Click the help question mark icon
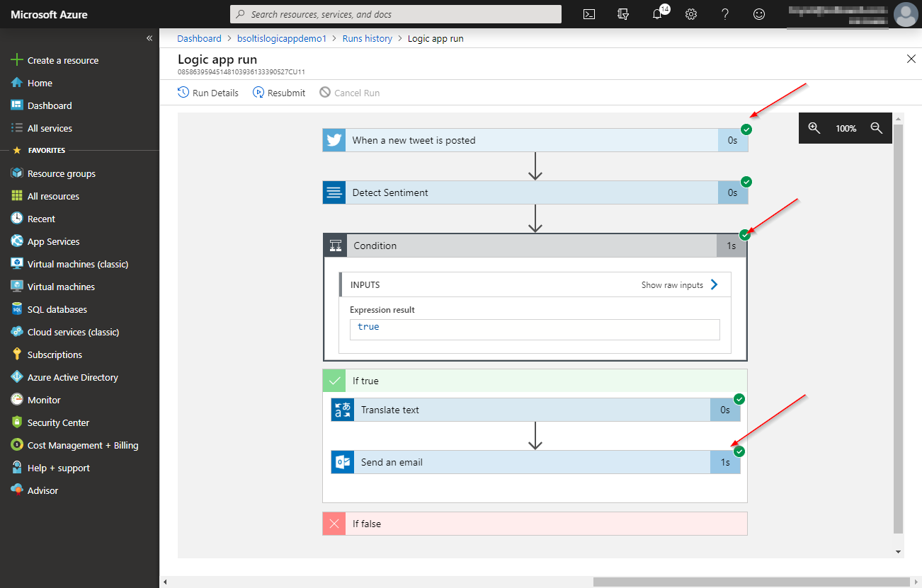Viewport: 922px width, 588px height. [725, 14]
